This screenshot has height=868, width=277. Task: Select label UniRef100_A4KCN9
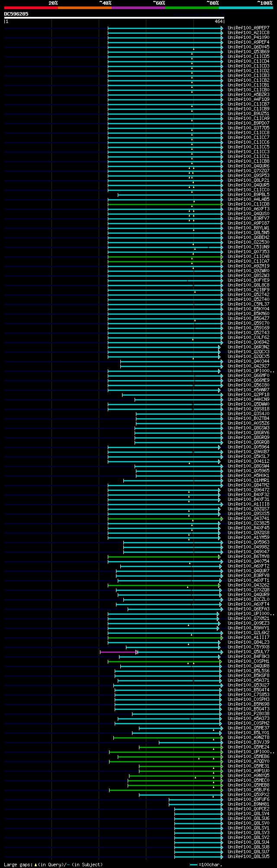[248, 400]
